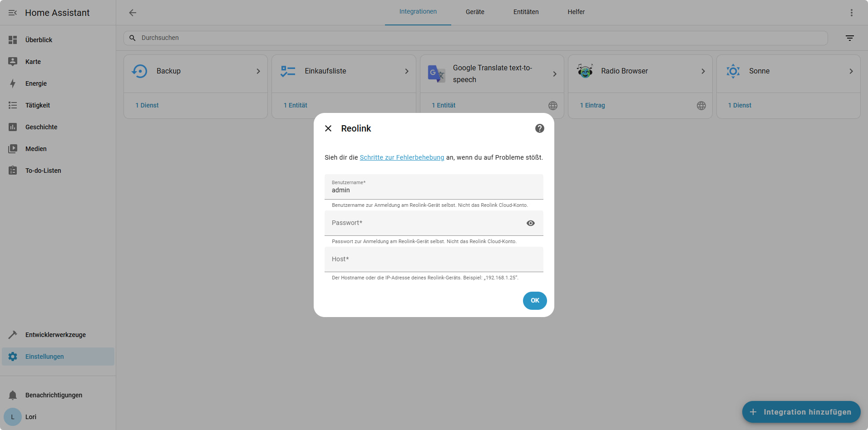Viewport: 868px width, 430px height.
Task: Expand the Einkaufsliste card chevron
Action: point(407,71)
